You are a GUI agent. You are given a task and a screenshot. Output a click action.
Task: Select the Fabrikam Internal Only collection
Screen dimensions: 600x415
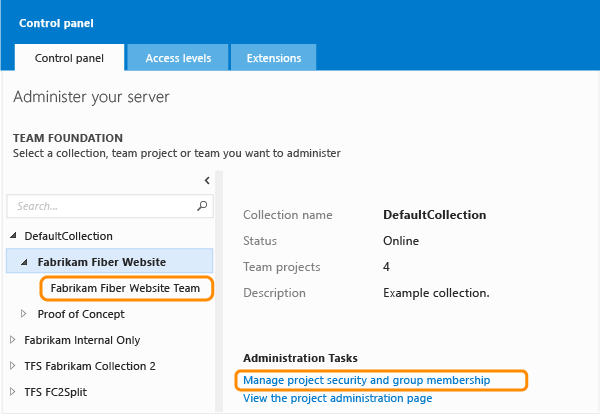[82, 340]
